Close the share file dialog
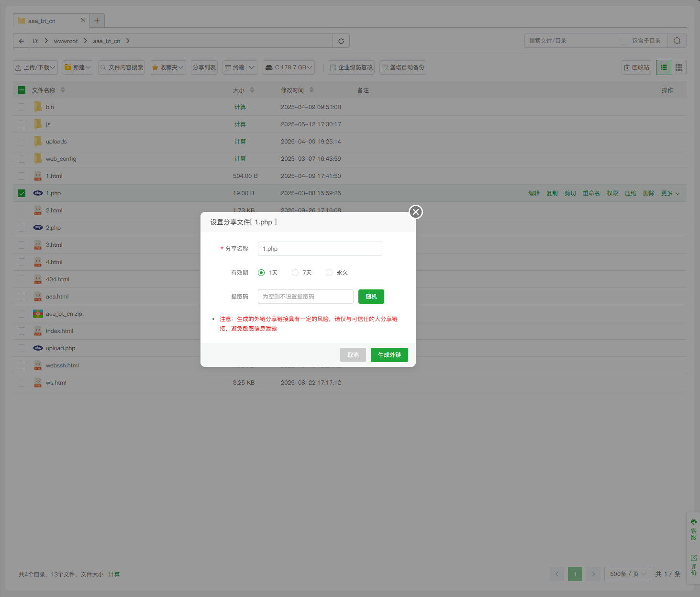The image size is (700, 597). 416,212
